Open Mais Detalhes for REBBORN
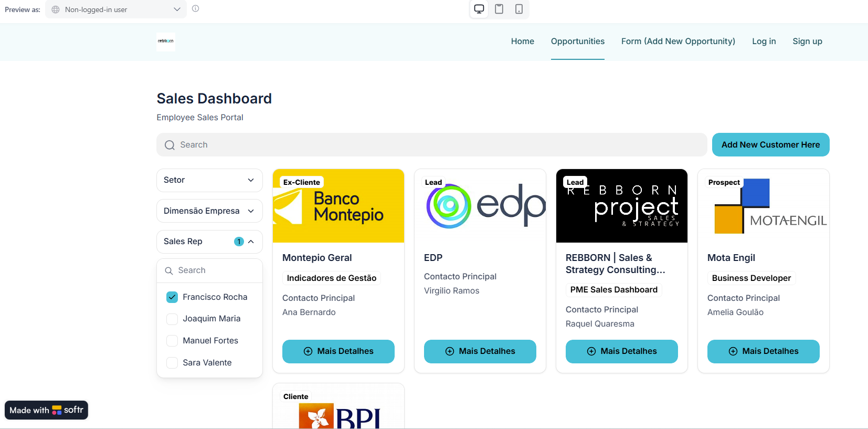 click(x=622, y=351)
